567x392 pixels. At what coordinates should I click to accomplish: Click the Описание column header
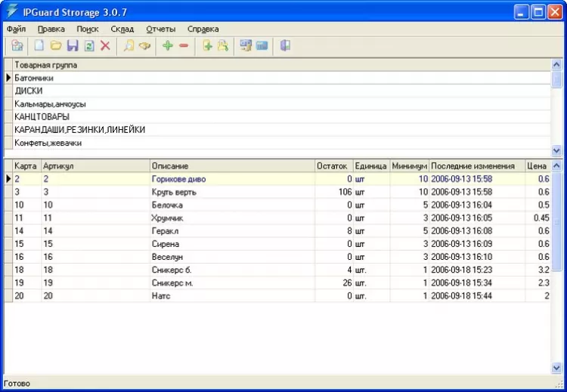tap(170, 166)
